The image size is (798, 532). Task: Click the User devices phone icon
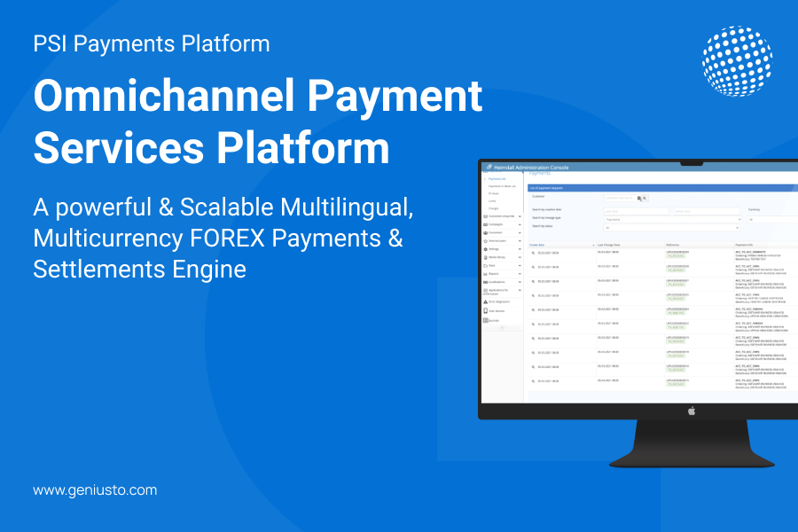point(486,310)
